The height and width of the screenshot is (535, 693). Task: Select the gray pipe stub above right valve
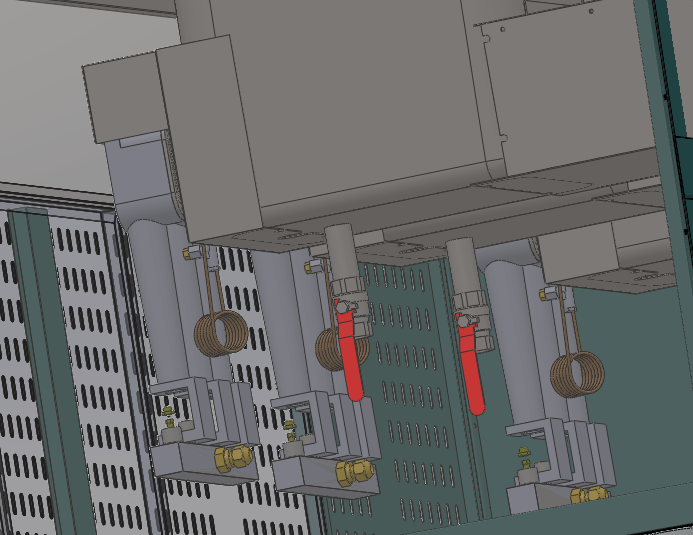click(461, 266)
